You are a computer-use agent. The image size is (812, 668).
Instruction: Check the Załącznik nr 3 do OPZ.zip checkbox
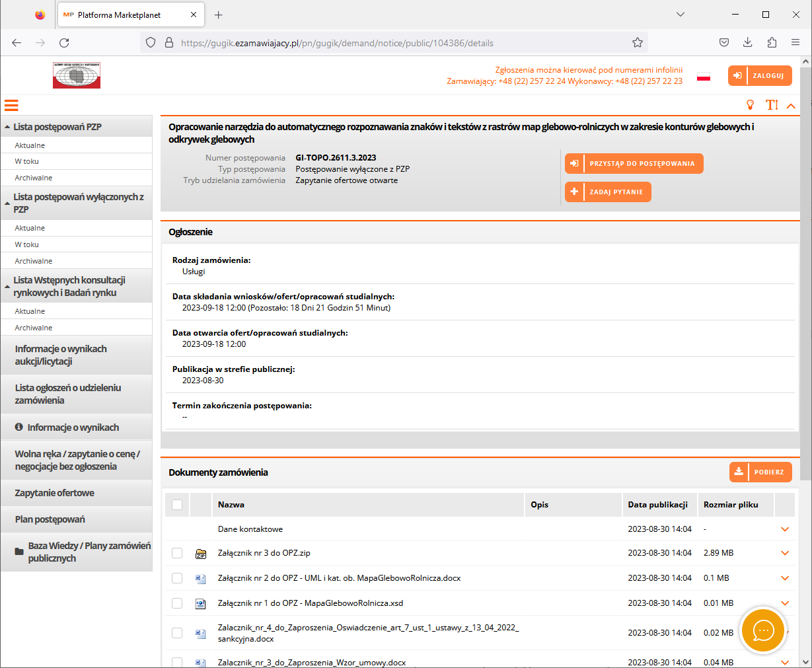(x=177, y=553)
